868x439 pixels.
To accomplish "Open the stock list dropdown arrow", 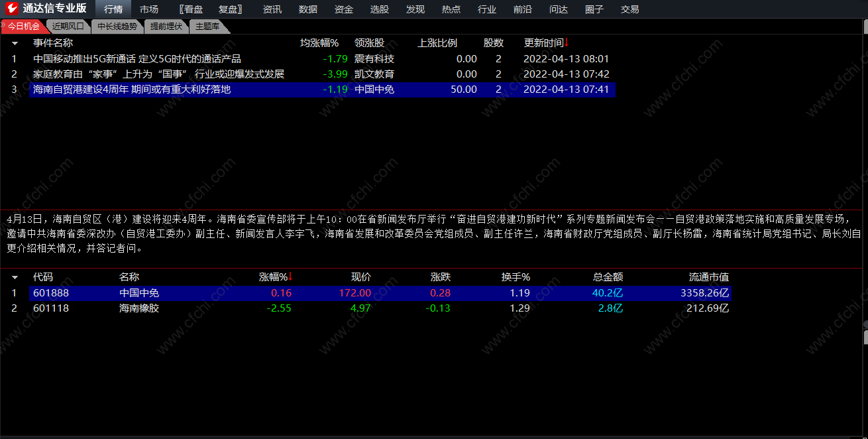I will click(15, 277).
